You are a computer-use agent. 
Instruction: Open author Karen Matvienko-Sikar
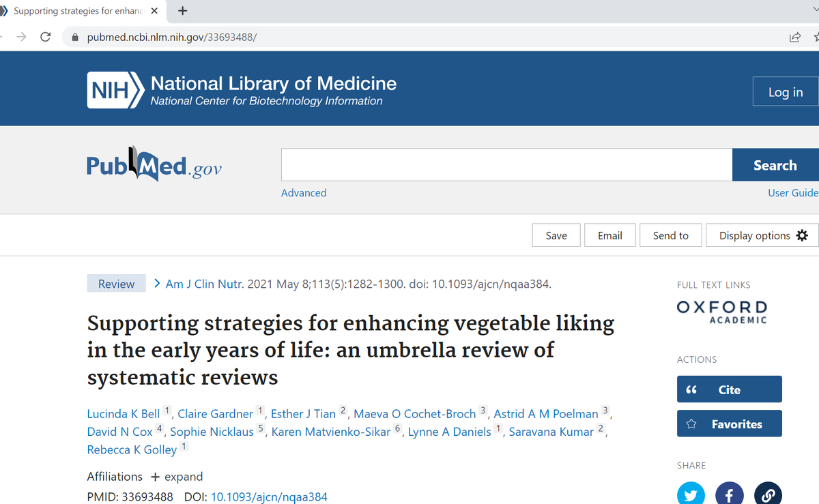[331, 432]
